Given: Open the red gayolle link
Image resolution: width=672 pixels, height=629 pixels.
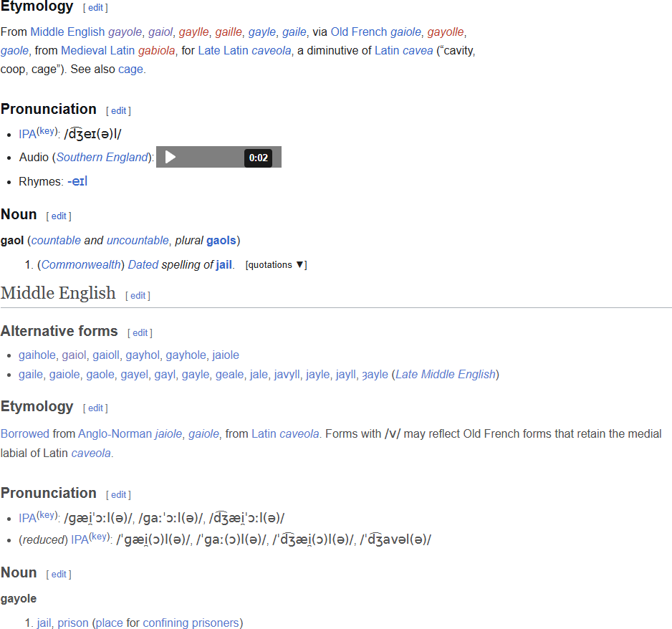Looking at the screenshot, I should click(x=446, y=32).
